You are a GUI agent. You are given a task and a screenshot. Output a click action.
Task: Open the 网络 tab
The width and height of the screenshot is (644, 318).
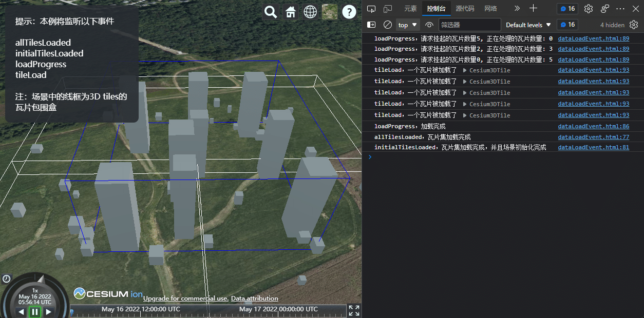[490, 9]
